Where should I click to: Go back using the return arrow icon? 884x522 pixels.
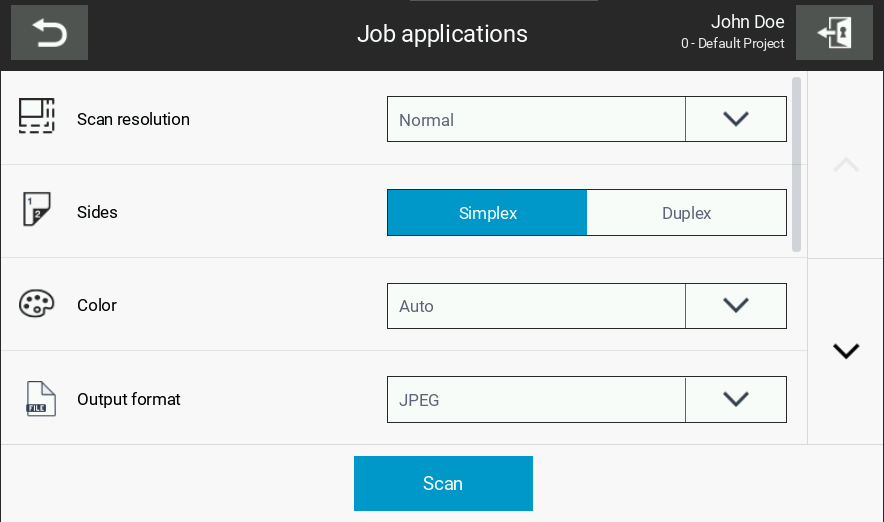point(50,33)
